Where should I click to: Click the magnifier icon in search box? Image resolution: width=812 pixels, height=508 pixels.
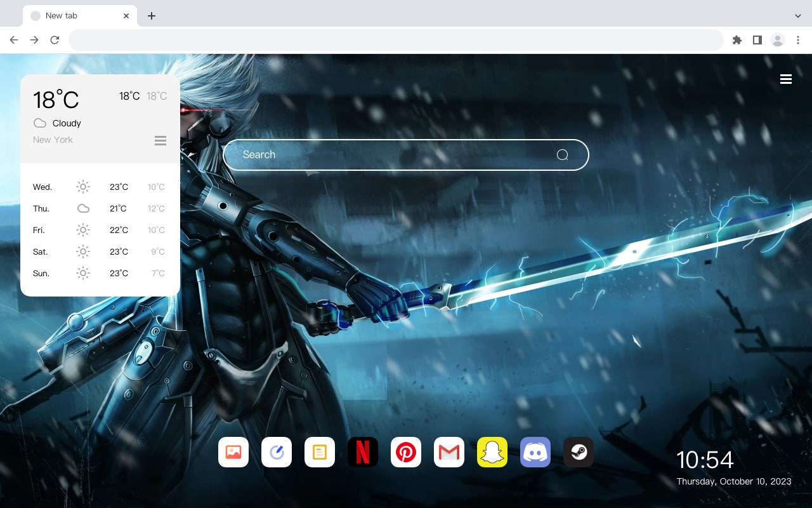click(x=562, y=155)
